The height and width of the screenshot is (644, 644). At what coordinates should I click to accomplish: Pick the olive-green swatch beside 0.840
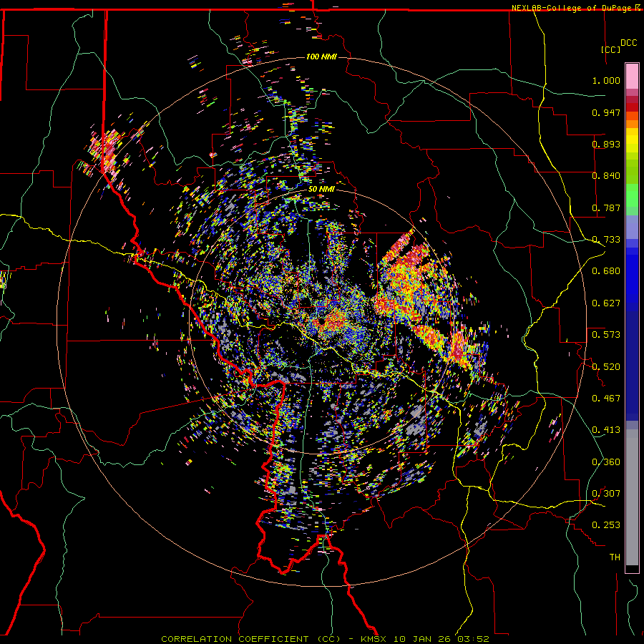pyautogui.click(x=632, y=172)
